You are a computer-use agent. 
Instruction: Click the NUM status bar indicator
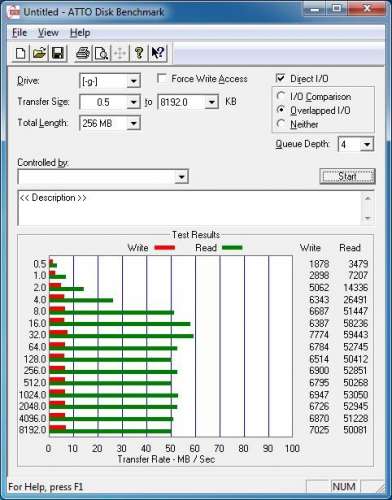pyautogui.click(x=344, y=487)
